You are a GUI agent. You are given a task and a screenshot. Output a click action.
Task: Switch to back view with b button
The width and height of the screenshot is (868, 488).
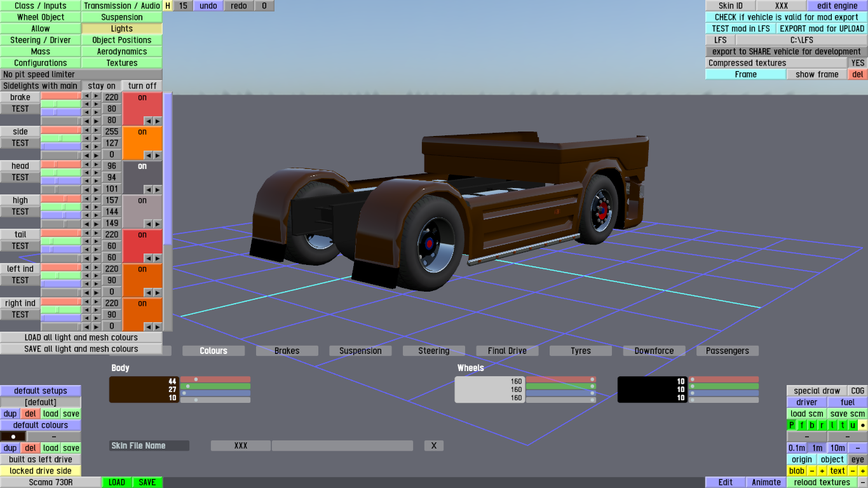(x=812, y=425)
